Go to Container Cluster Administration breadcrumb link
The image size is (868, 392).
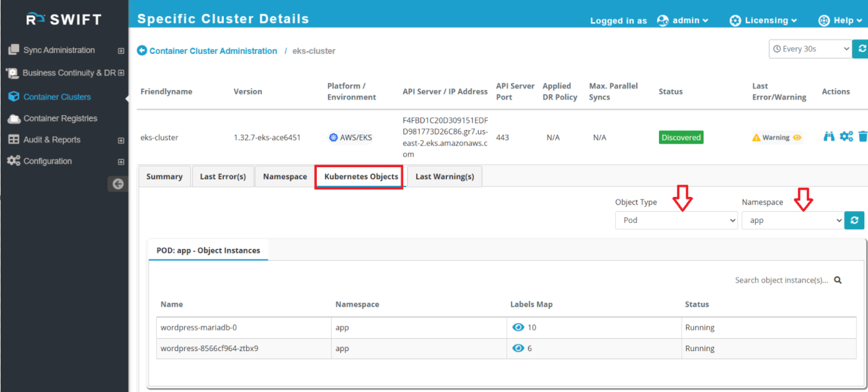(x=213, y=51)
